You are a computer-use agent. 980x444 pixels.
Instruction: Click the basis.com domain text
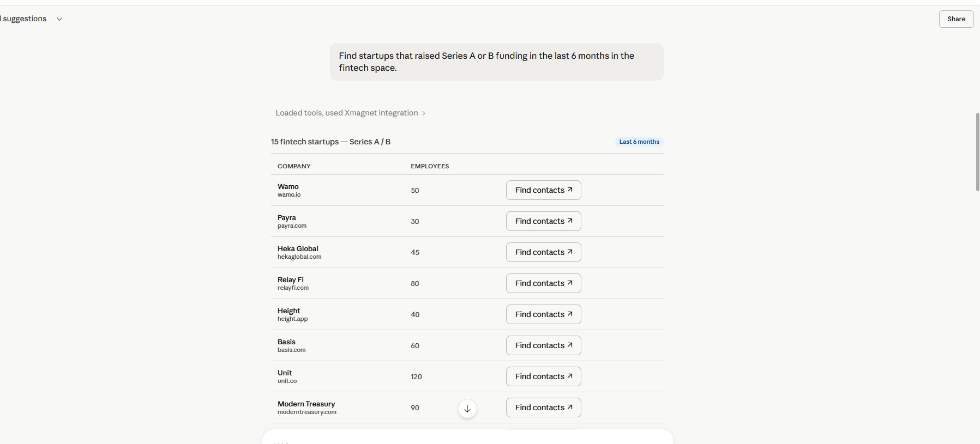click(x=291, y=350)
